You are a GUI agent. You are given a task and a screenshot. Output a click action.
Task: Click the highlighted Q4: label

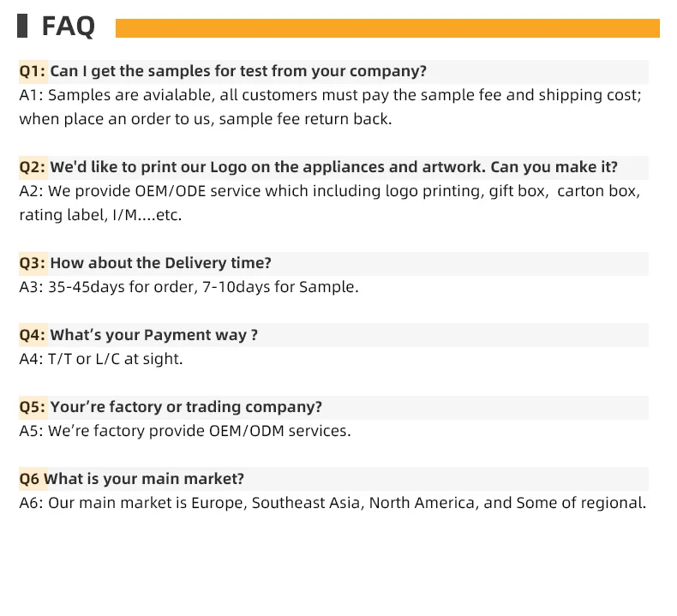point(33,335)
